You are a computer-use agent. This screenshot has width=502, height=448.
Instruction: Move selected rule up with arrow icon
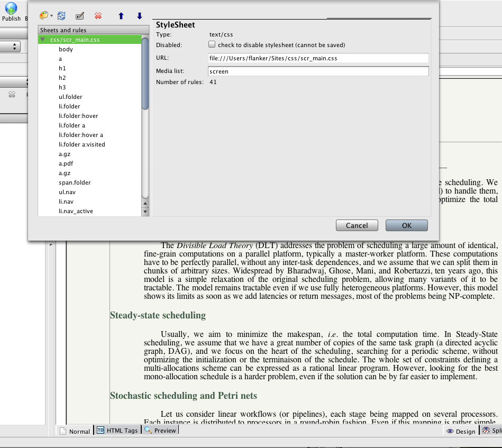click(121, 16)
